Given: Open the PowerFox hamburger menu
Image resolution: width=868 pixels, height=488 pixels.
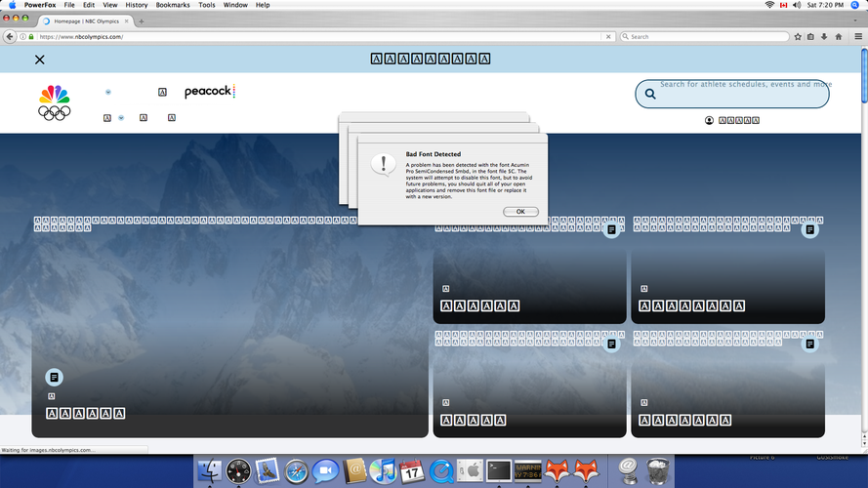Looking at the screenshot, I should click(x=858, y=36).
